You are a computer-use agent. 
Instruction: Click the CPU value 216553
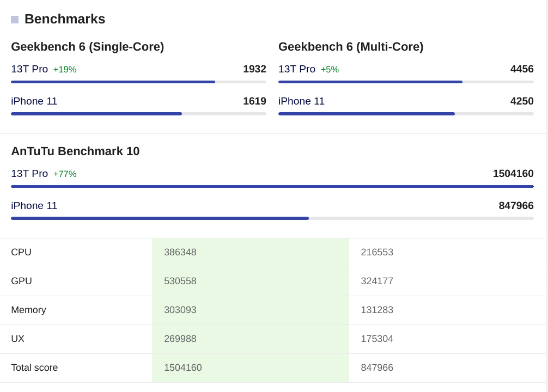pyautogui.click(x=377, y=252)
